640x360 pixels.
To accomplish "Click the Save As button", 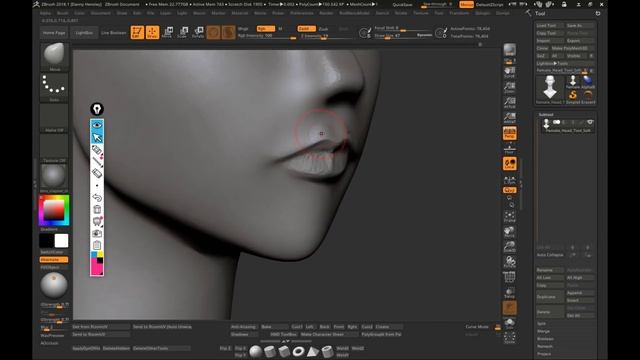I will [x=580, y=26].
